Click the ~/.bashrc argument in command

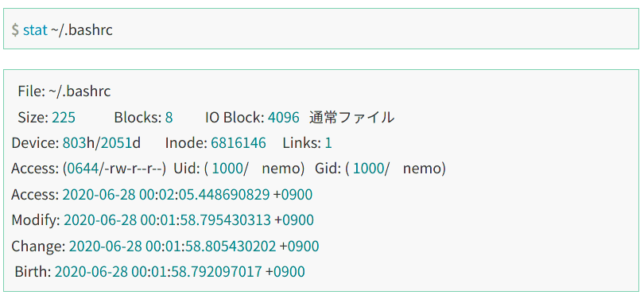[82, 30]
